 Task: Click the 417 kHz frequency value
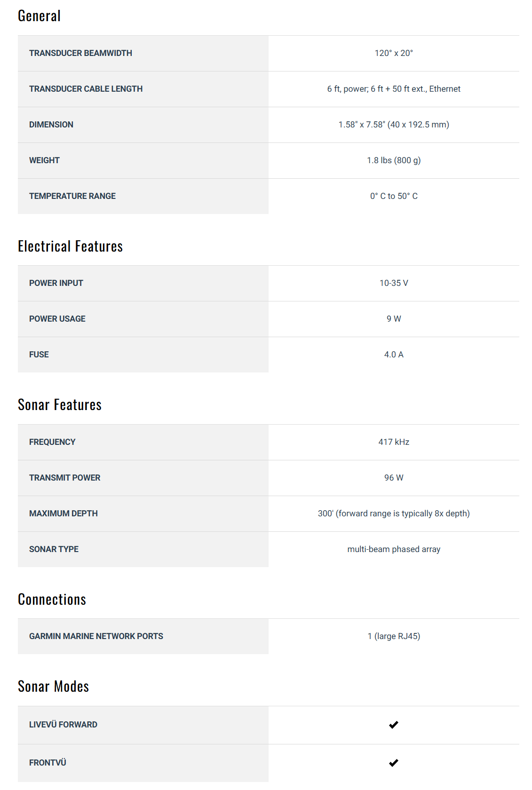click(394, 442)
